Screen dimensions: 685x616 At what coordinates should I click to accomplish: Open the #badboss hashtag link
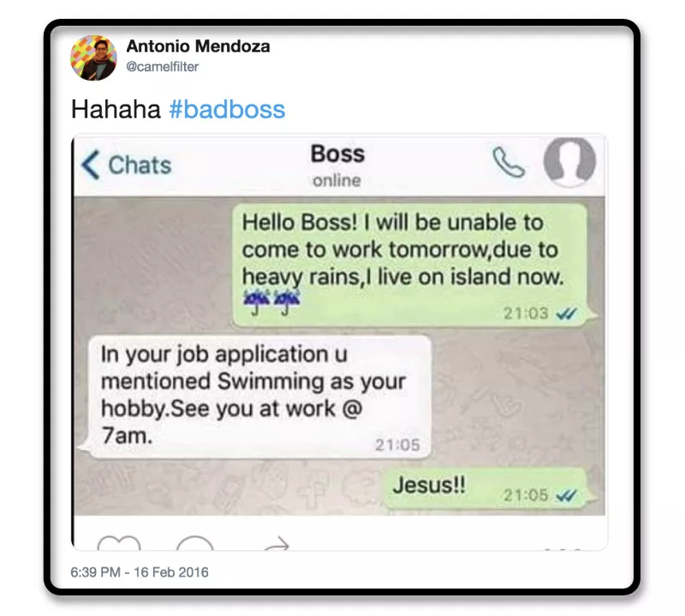tap(227, 110)
